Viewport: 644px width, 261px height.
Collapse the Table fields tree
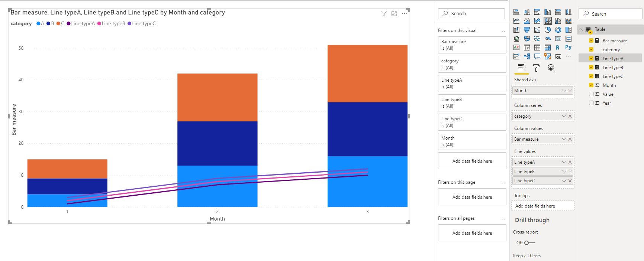tap(581, 29)
